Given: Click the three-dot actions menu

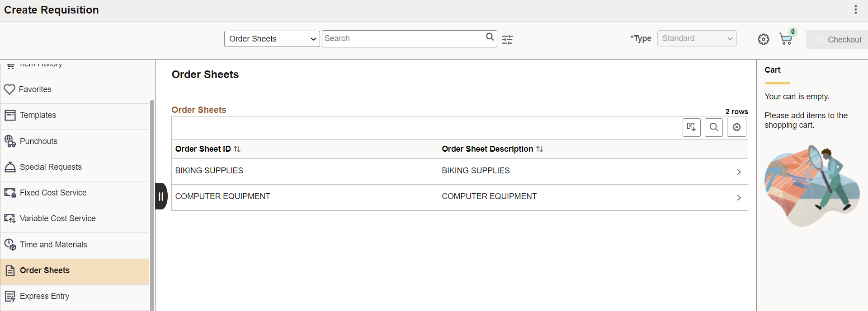Looking at the screenshot, I should 855,9.
